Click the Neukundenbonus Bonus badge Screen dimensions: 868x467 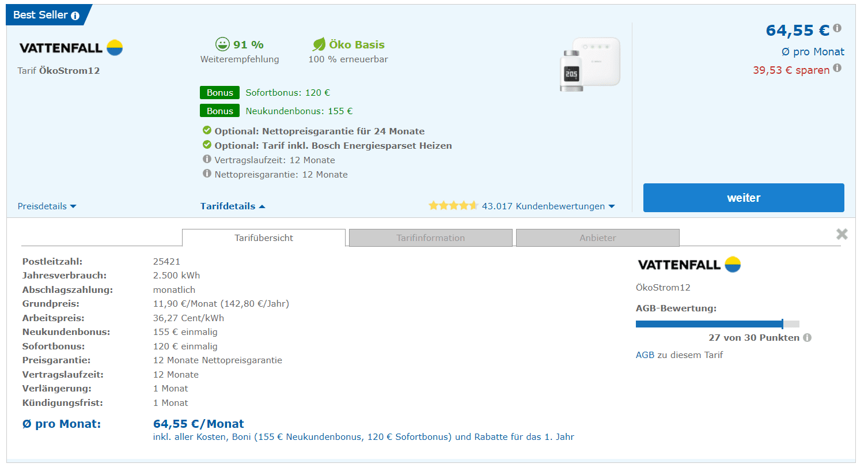click(x=219, y=111)
